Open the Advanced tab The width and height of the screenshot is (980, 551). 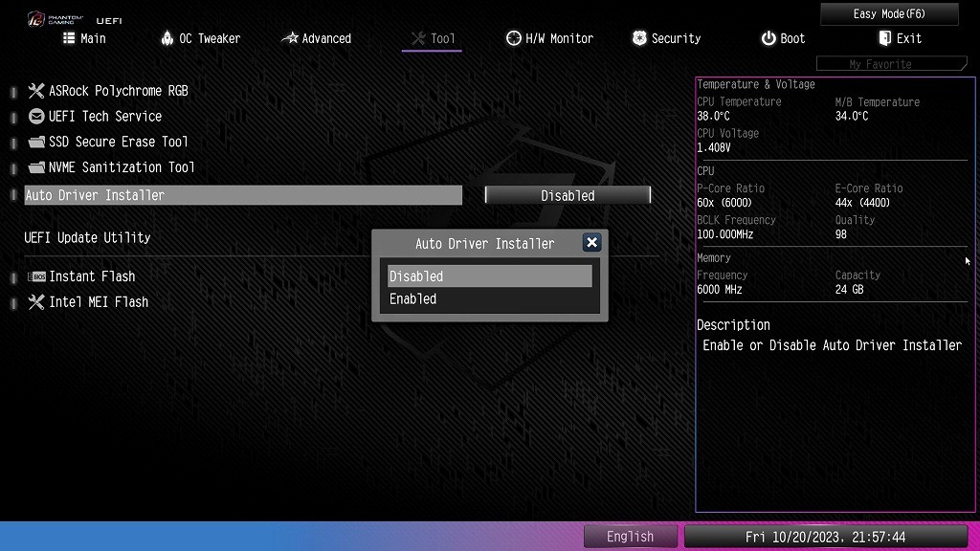tap(316, 38)
